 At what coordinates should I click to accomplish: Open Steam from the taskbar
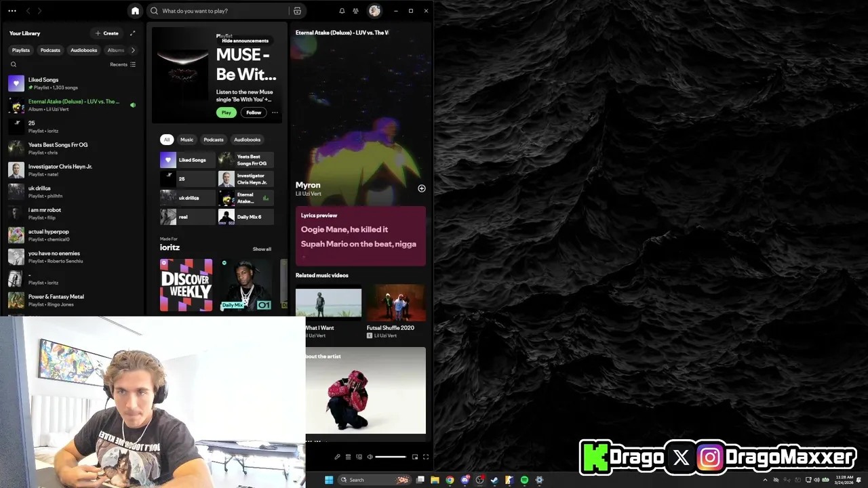[x=494, y=480]
